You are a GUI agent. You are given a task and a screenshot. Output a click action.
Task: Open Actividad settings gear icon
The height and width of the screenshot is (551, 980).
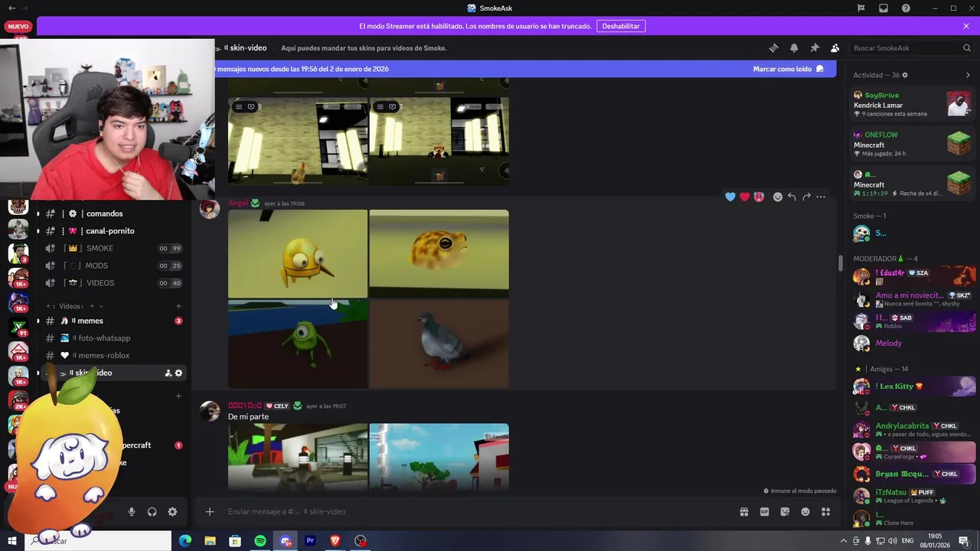(905, 75)
